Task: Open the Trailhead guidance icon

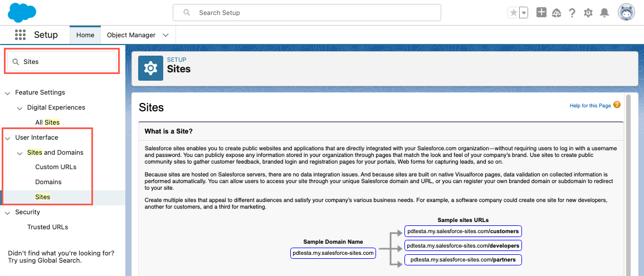Action: (x=556, y=13)
